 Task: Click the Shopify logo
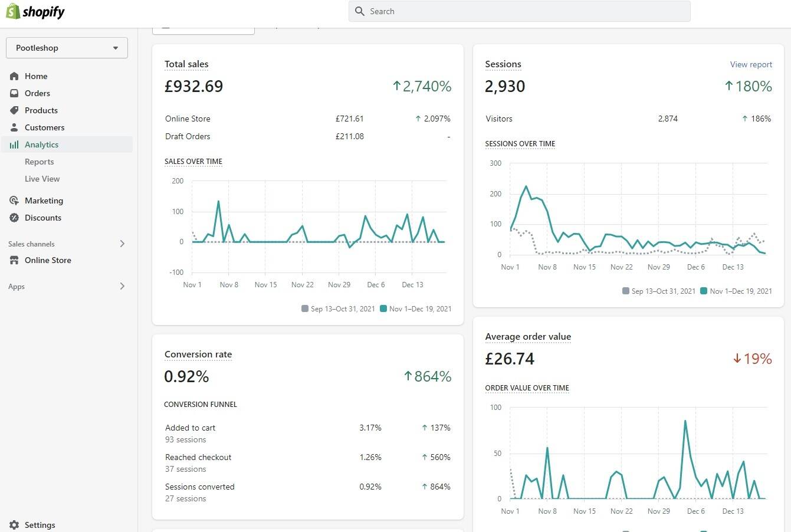35,11
